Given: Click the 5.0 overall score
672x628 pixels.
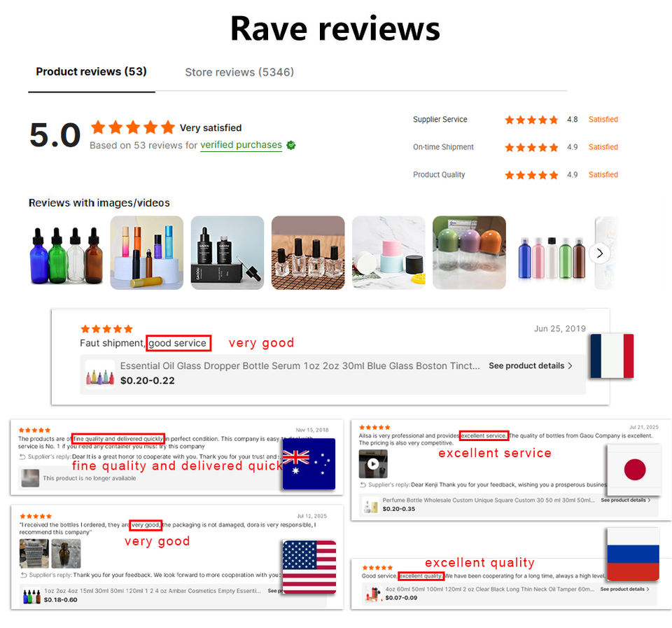Looking at the screenshot, I should coord(55,135).
